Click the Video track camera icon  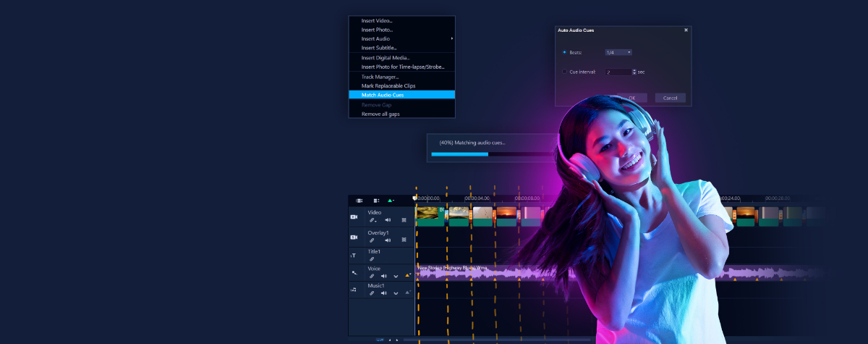tap(354, 217)
